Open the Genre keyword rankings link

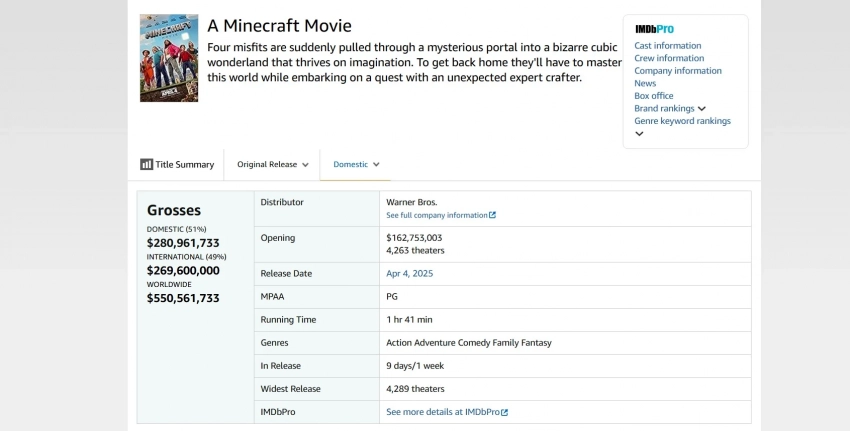pos(682,121)
